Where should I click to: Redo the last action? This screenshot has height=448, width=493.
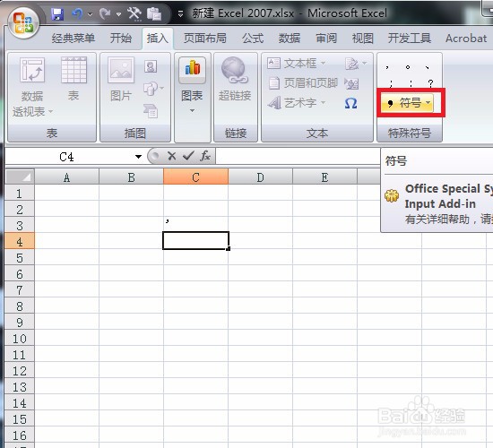(105, 13)
